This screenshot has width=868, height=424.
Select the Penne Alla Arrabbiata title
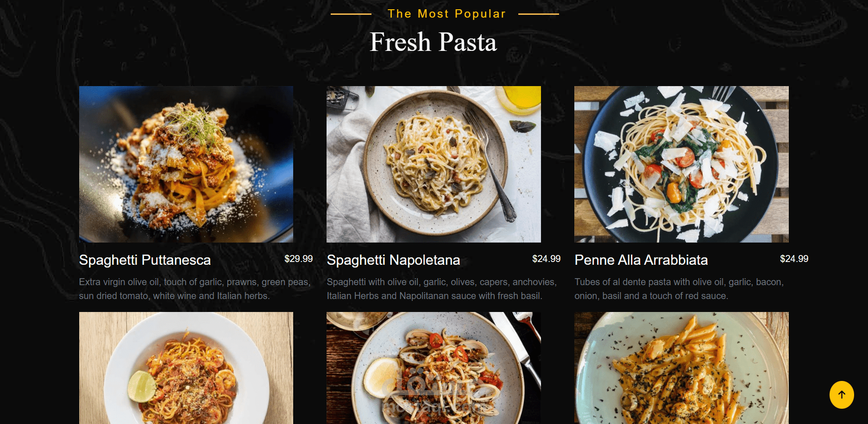641,260
